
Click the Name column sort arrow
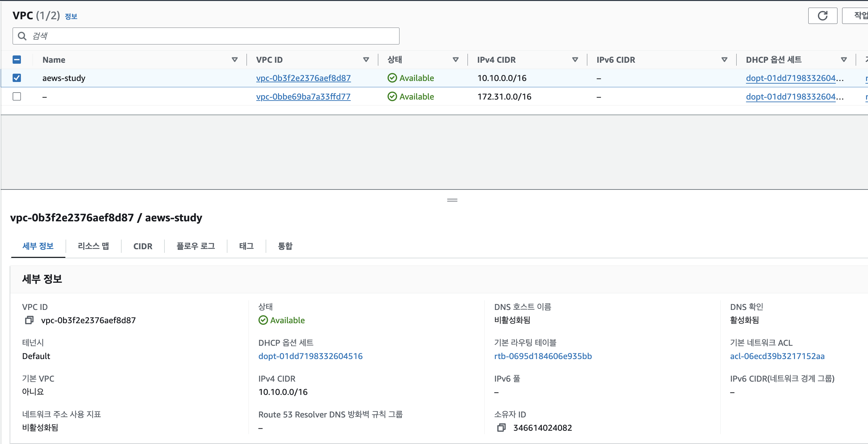click(235, 60)
